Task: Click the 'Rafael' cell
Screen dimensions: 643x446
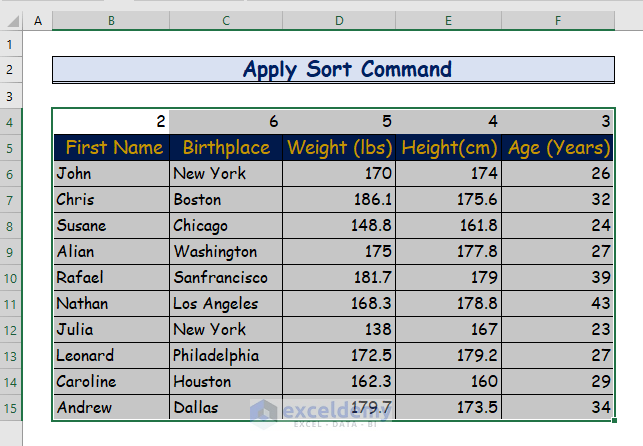Action: pos(111,278)
